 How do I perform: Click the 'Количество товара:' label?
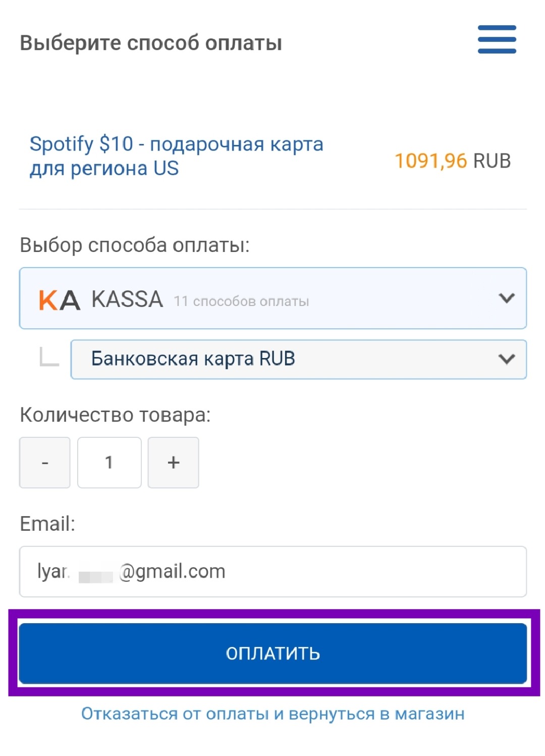point(115,415)
